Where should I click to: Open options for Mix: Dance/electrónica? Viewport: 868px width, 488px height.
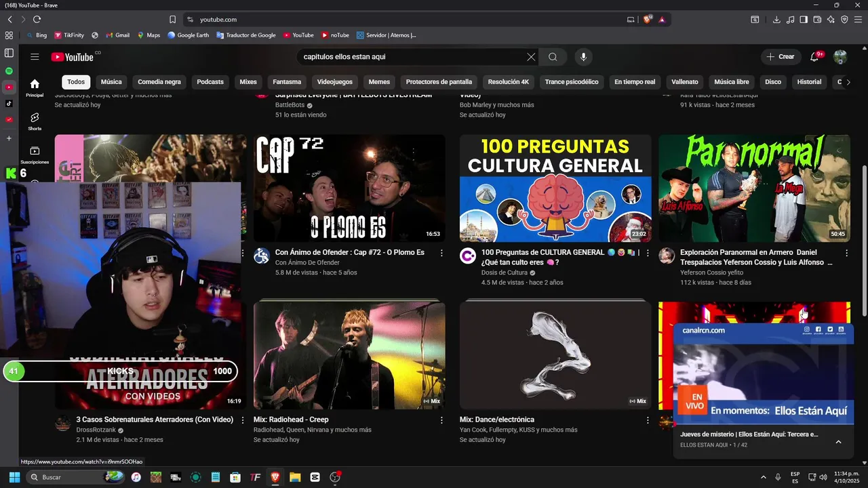(648, 420)
